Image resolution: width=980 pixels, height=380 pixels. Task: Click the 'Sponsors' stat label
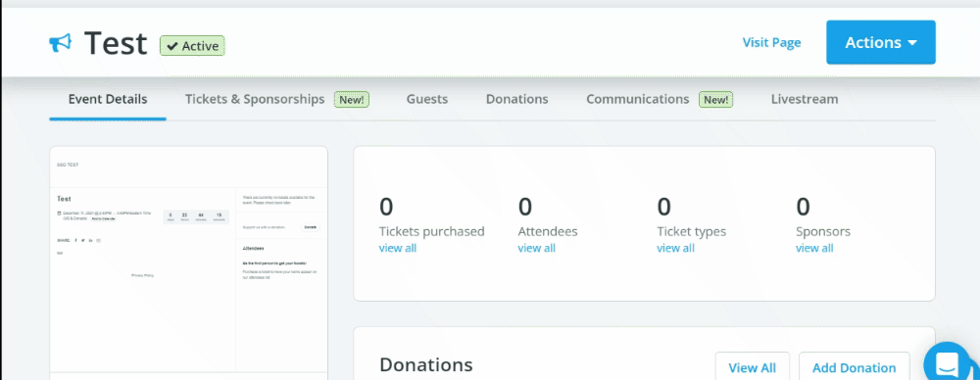coord(823,231)
